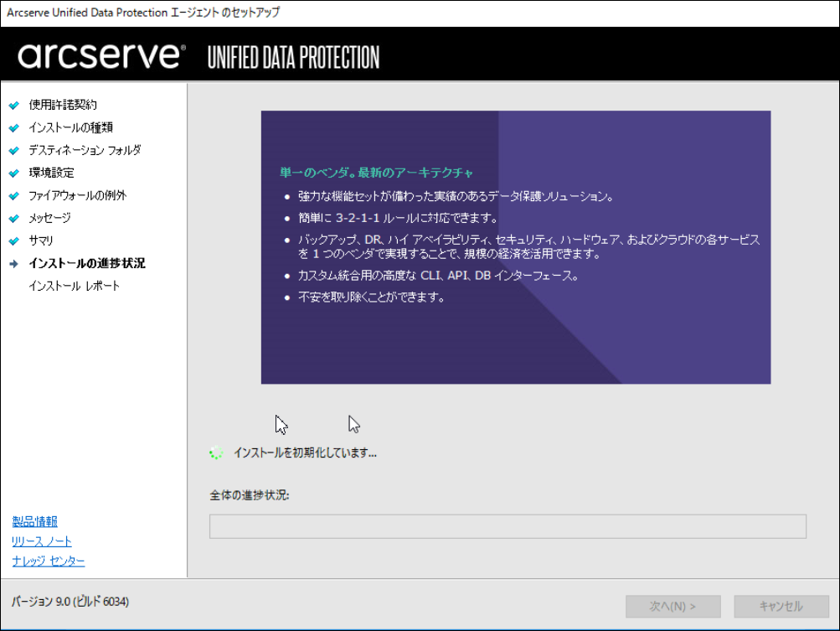This screenshot has width=840, height=631.
Task: Click the arrow icon beside インストールの進捗状況
Action: point(13,264)
